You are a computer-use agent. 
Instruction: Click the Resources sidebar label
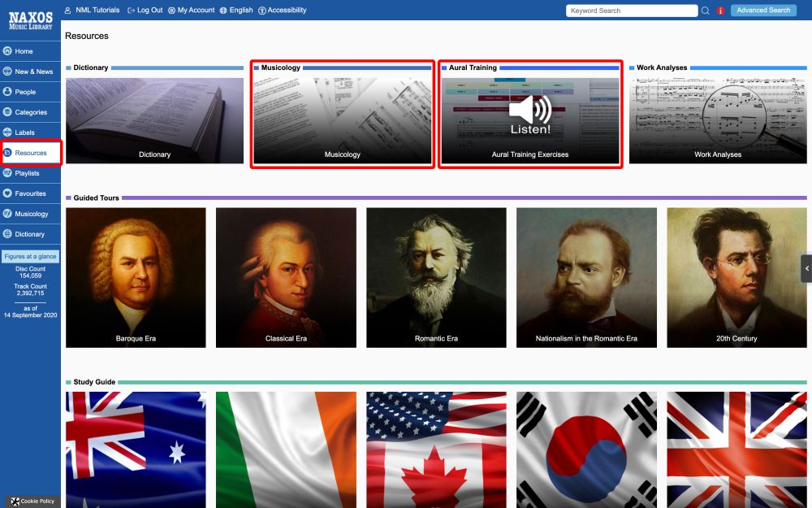(31, 153)
